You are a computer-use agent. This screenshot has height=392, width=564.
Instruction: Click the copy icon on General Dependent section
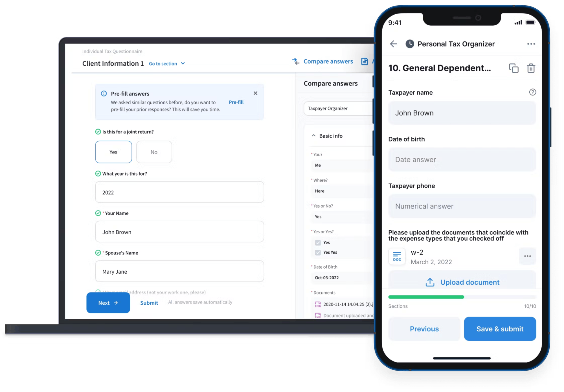click(513, 68)
